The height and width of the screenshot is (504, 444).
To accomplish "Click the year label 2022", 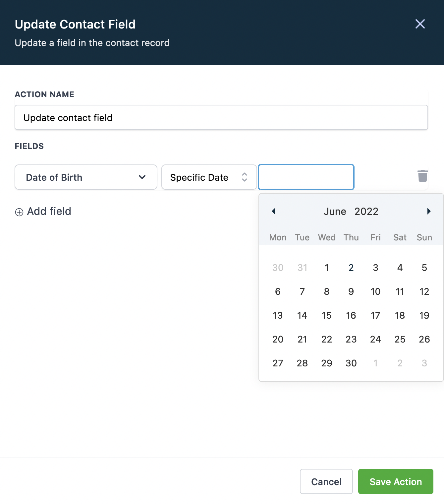I will click(366, 212).
